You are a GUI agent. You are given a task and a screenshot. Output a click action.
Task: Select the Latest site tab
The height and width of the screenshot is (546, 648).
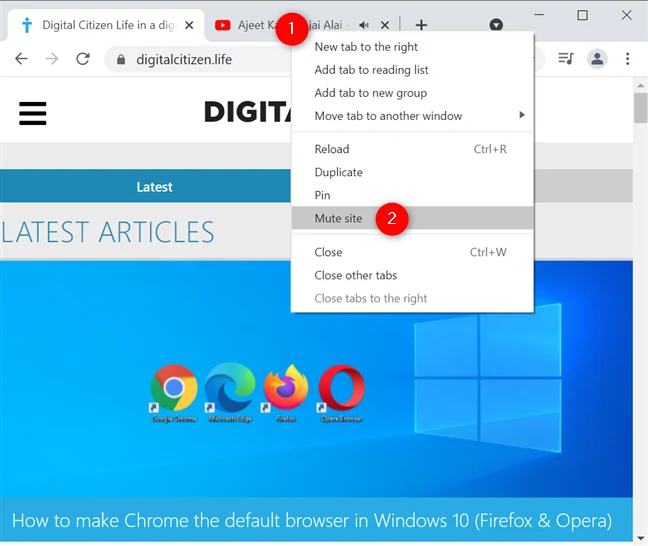154,187
